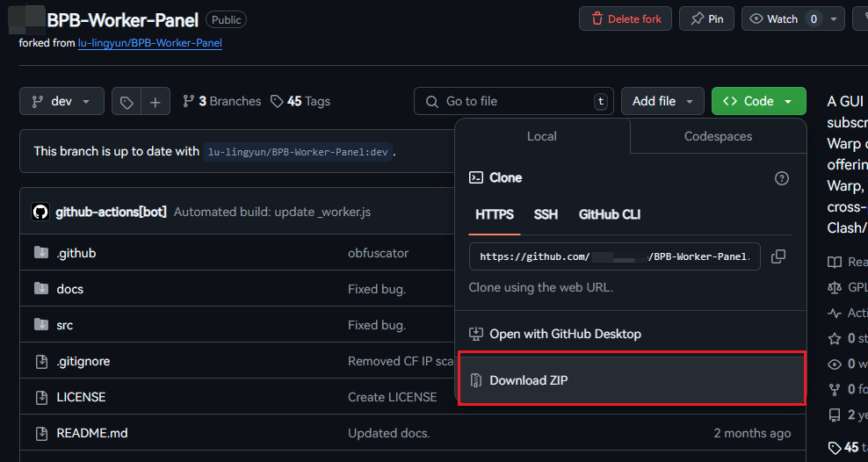Viewport: 868px width, 462px height.
Task: Click the terminal icon beside Clone
Action: 476,177
